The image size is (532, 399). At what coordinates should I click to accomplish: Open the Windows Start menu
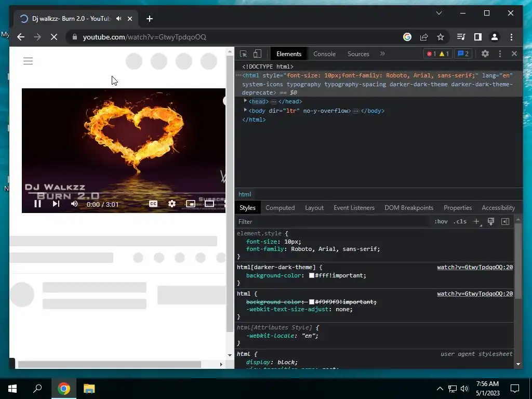tap(12, 389)
